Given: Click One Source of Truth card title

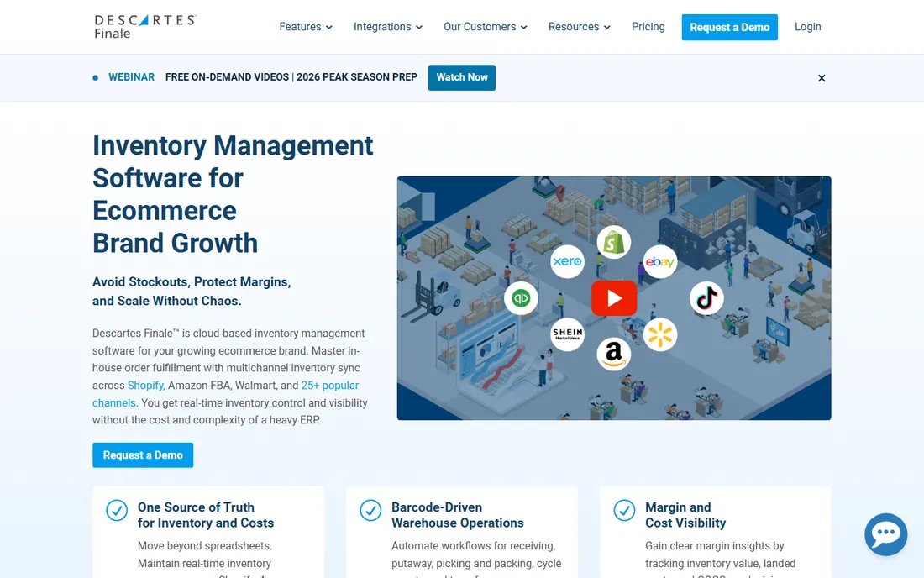Looking at the screenshot, I should (206, 515).
